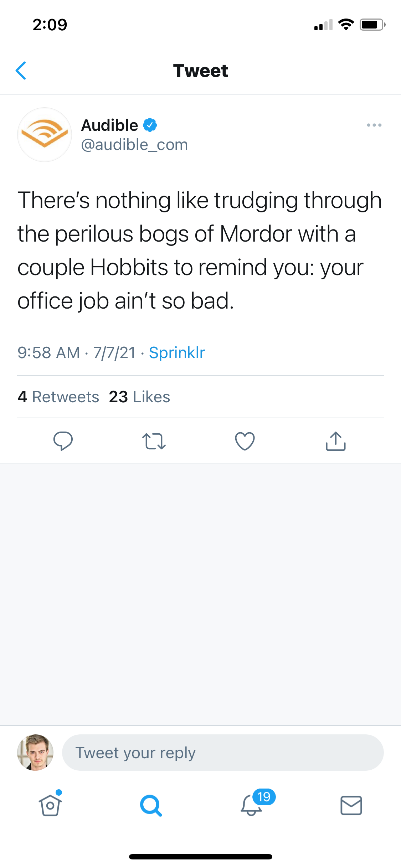Open the Sprinklr source link
This screenshot has height=868, width=401.
click(177, 353)
